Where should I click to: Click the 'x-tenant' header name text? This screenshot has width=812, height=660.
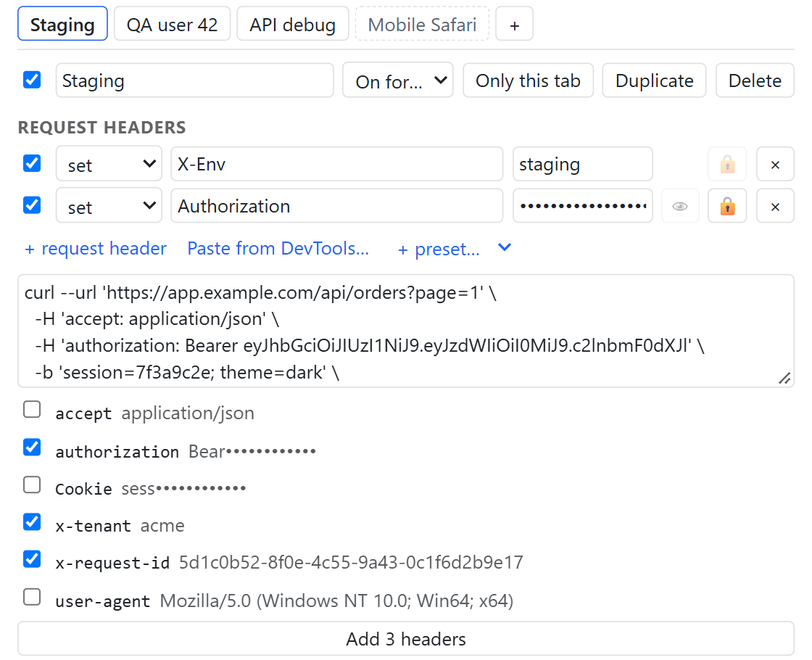[94, 526]
